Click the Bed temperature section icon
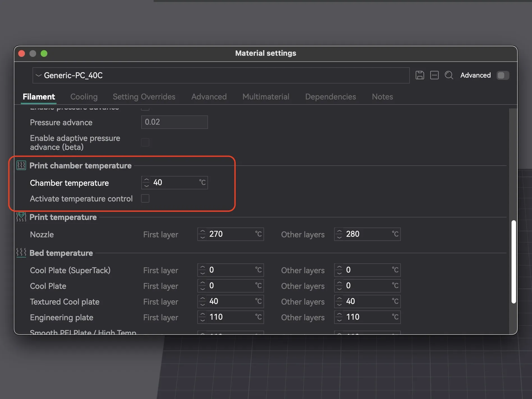The height and width of the screenshot is (399, 532). pos(21,253)
